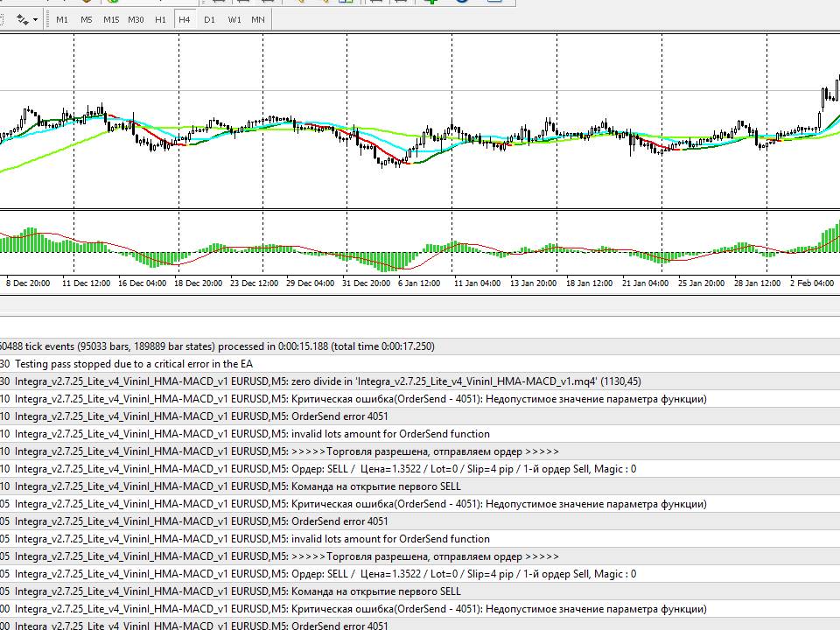Click the '6 Jan 12:00' time axis label
Screen dimensions: 840x630
[x=419, y=283]
